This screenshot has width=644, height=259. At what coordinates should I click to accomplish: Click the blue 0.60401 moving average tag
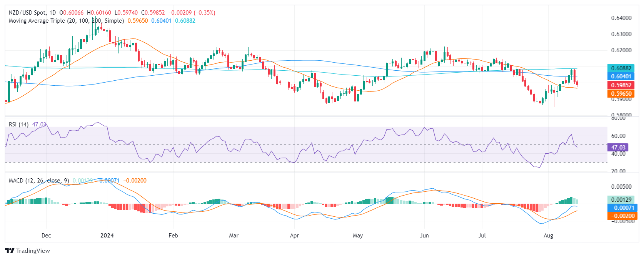point(621,76)
